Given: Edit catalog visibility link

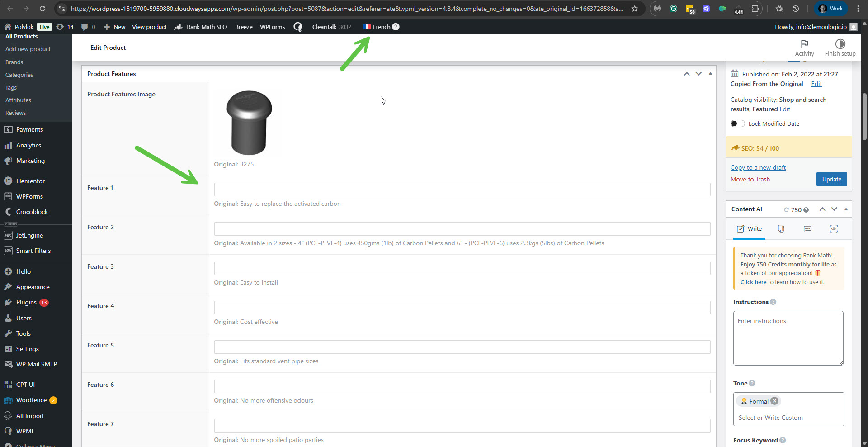Looking at the screenshot, I should [x=785, y=109].
